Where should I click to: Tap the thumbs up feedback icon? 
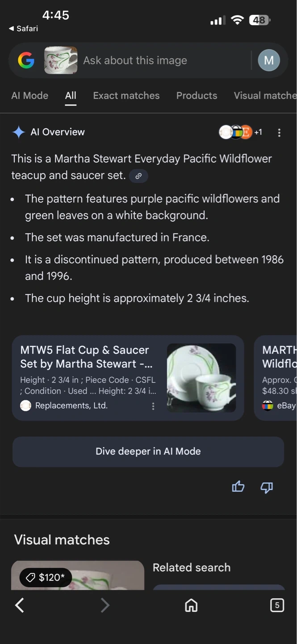point(238,487)
